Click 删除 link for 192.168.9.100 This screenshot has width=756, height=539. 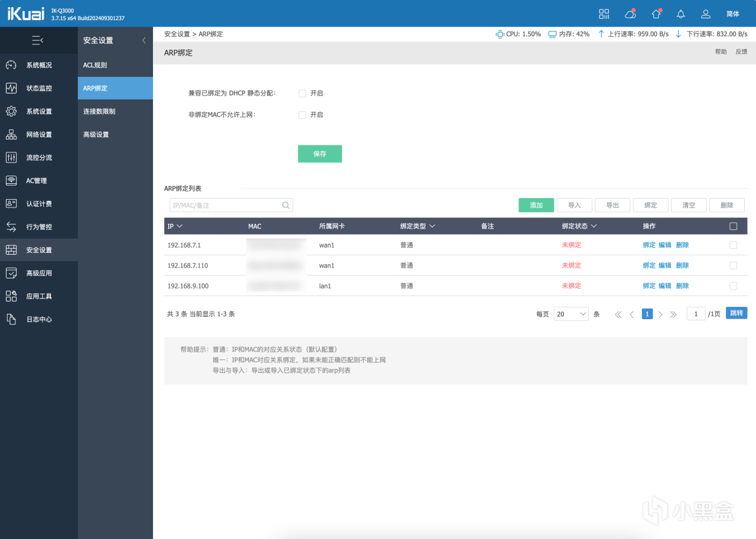coord(682,285)
